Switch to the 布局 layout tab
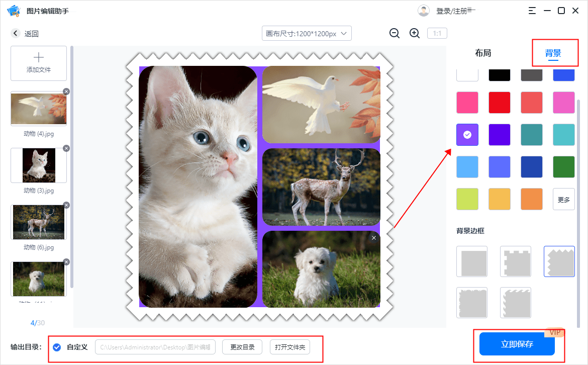The height and width of the screenshot is (365, 588). coord(483,52)
